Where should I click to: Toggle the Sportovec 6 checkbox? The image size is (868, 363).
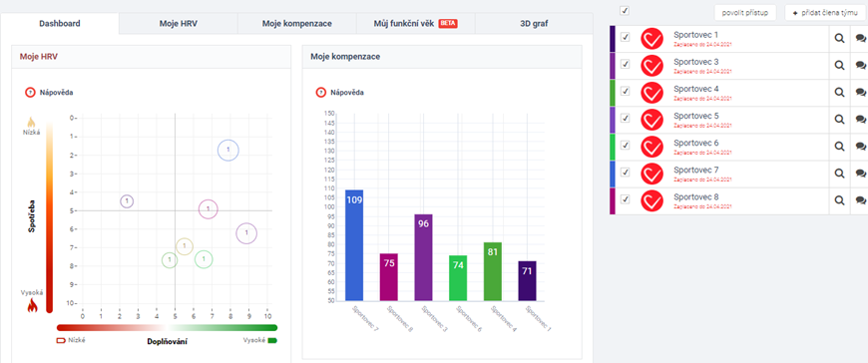click(x=626, y=146)
